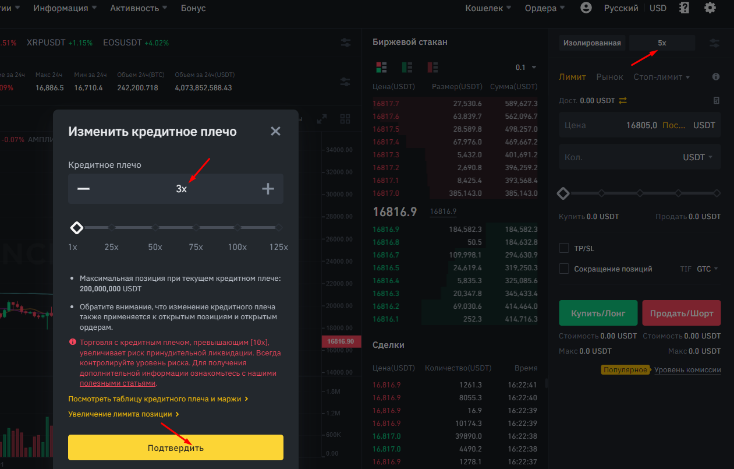Open the полезными статьями link

point(117,383)
